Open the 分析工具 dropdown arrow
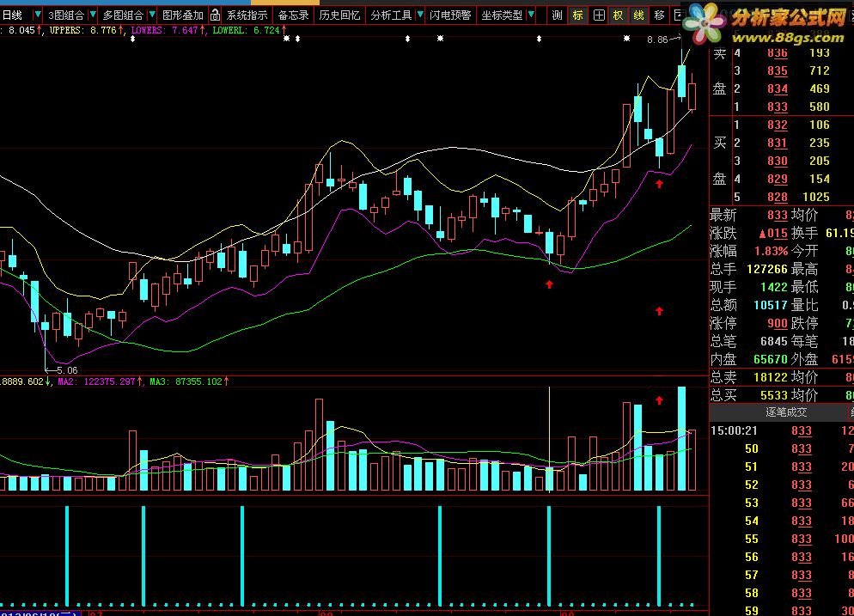This screenshot has height=616, width=854. [420, 15]
